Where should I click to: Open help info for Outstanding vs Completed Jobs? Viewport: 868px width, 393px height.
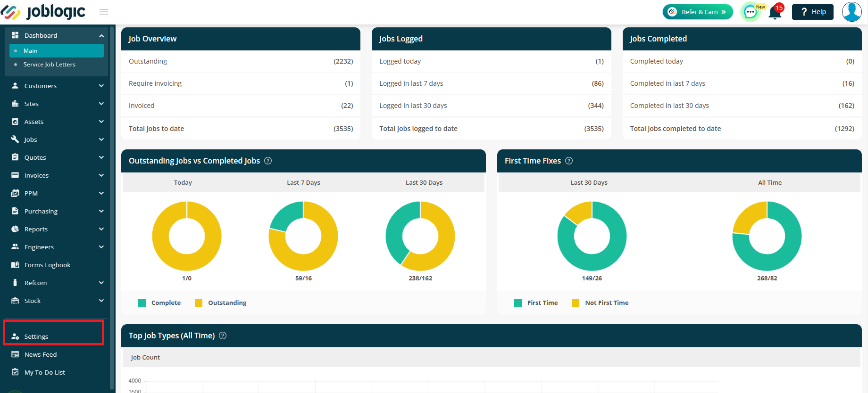click(268, 161)
